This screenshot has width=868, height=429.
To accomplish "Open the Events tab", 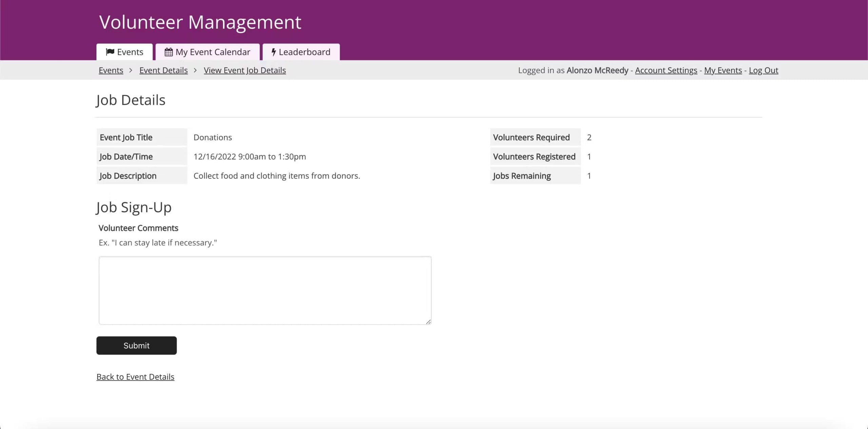I will pos(124,52).
